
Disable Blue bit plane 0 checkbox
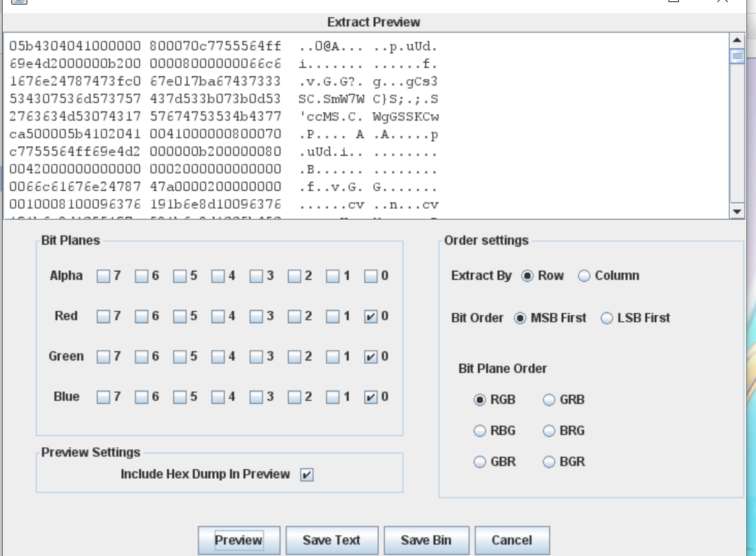click(x=371, y=397)
